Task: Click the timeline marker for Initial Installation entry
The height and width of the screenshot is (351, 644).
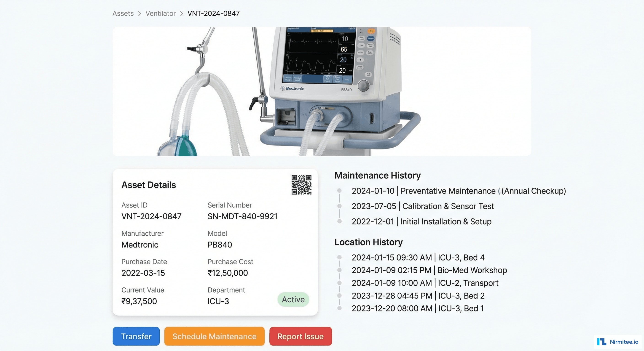Action: 339,222
